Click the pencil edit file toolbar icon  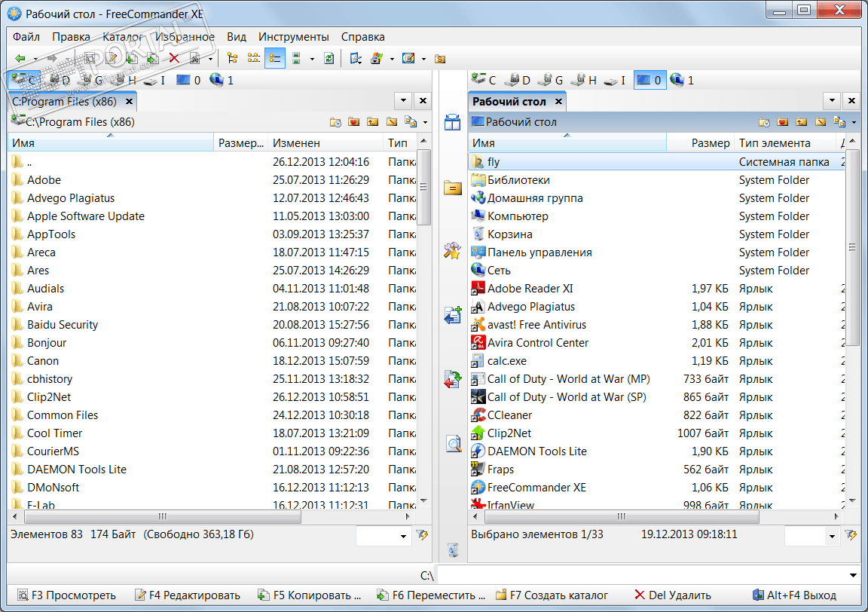coord(112,58)
